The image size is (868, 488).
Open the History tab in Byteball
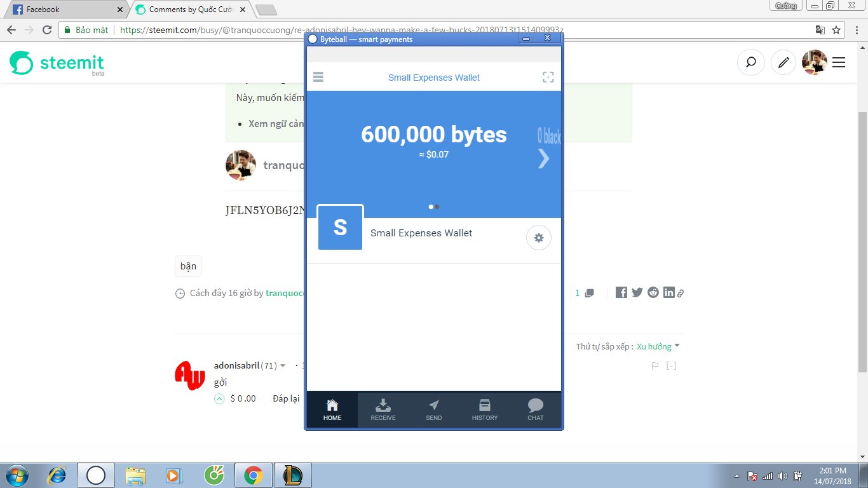pyautogui.click(x=485, y=410)
